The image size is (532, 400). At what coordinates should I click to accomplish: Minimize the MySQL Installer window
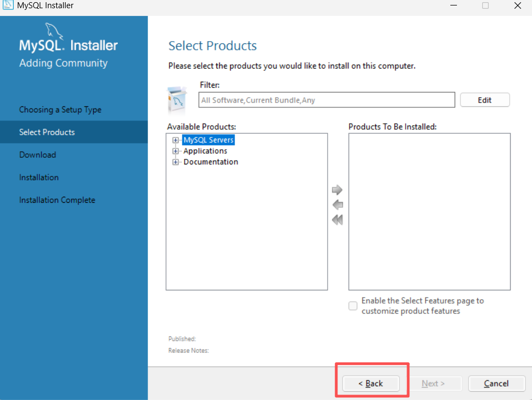click(x=454, y=5)
